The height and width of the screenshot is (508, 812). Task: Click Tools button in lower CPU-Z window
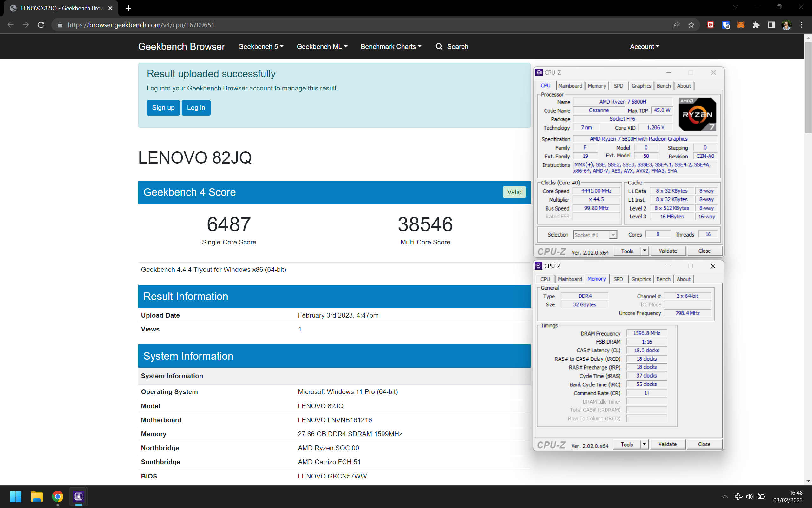pyautogui.click(x=627, y=444)
